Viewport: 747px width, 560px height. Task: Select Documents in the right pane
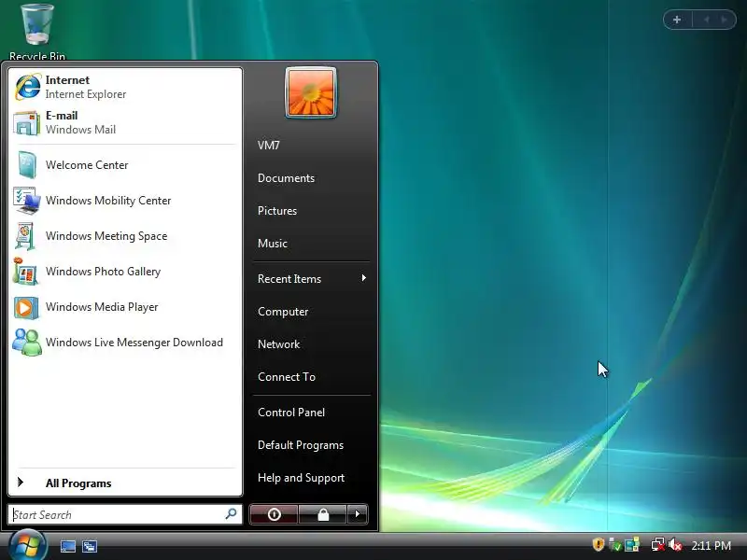tap(286, 178)
